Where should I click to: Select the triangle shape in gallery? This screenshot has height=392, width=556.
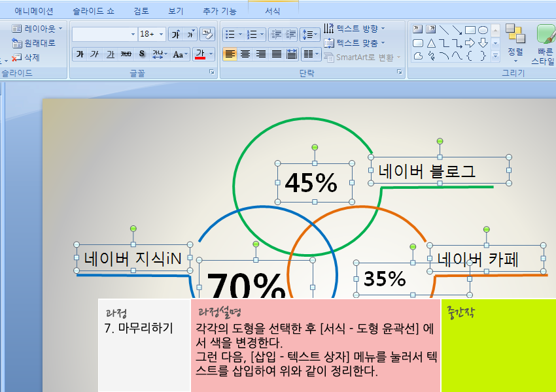pyautogui.click(x=431, y=43)
